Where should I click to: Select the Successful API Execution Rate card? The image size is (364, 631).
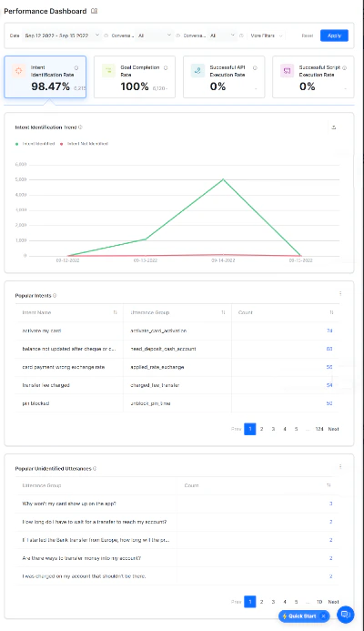[x=224, y=76]
